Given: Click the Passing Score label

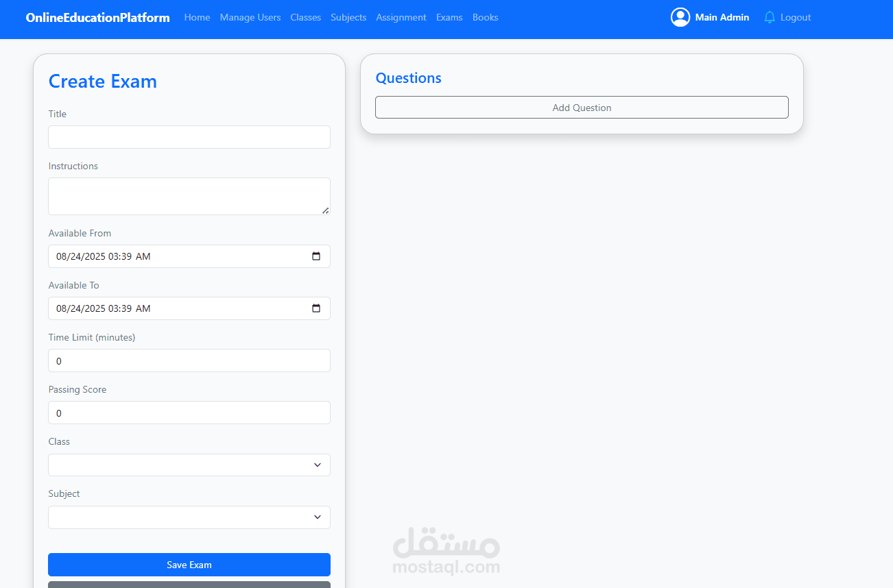Looking at the screenshot, I should (78, 389).
